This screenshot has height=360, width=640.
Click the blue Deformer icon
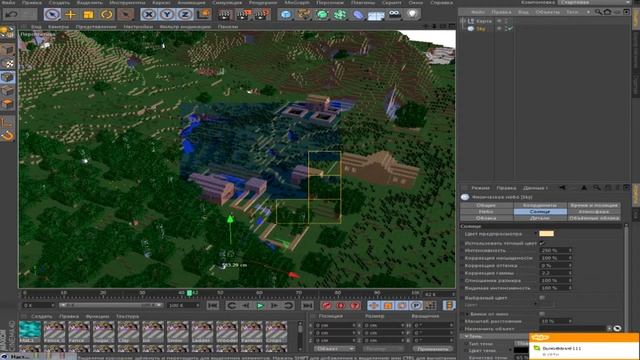click(358, 15)
